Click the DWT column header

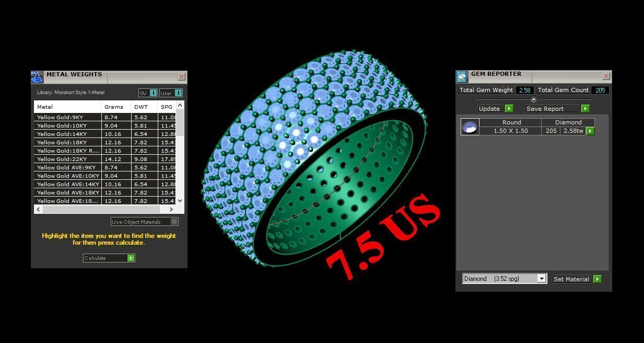pyautogui.click(x=144, y=107)
